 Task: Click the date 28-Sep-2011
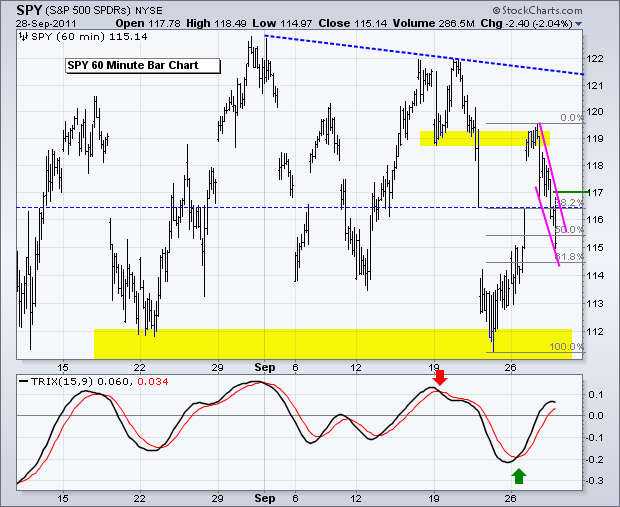(x=46, y=24)
